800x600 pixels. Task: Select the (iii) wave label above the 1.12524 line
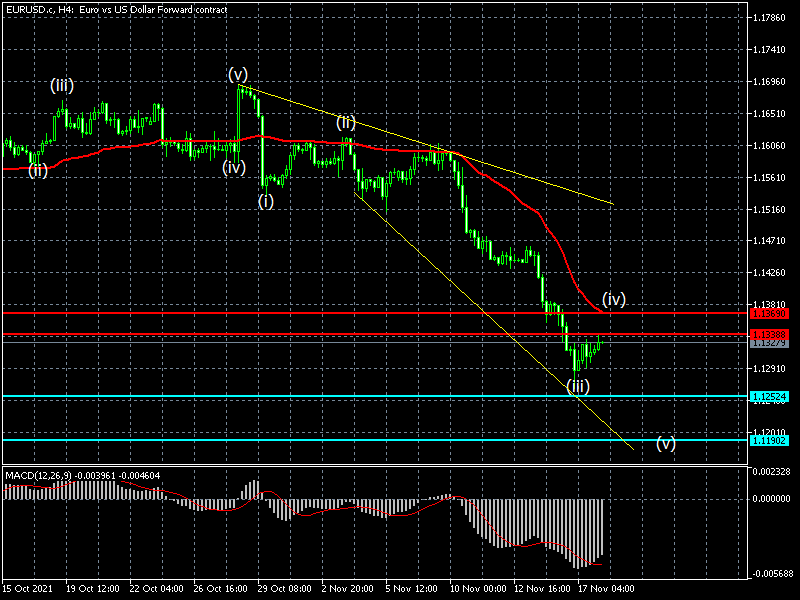coord(578,386)
